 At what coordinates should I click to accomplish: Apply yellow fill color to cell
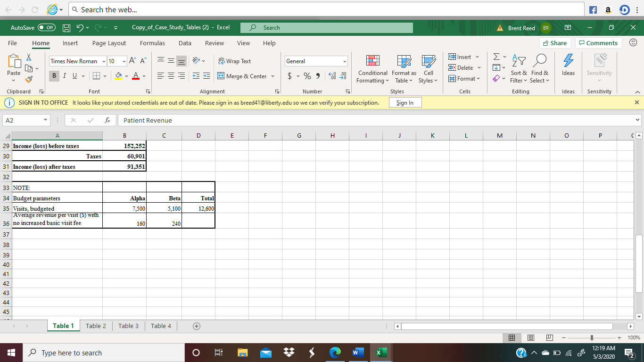119,76
